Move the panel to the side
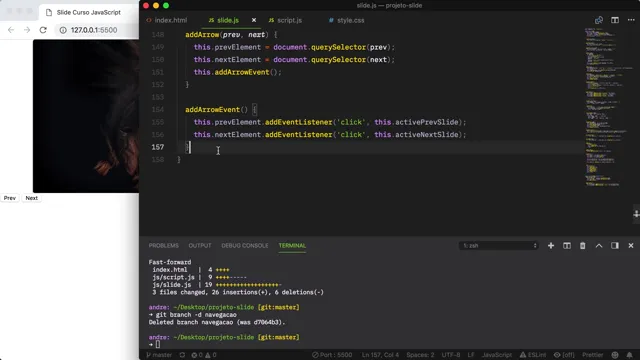Viewport: 640px width, 360px height. [615, 246]
